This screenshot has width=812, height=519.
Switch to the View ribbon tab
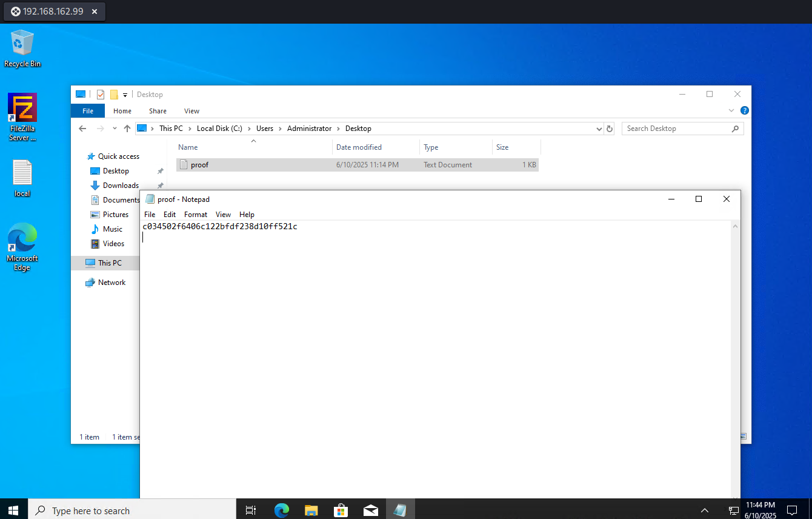point(191,111)
